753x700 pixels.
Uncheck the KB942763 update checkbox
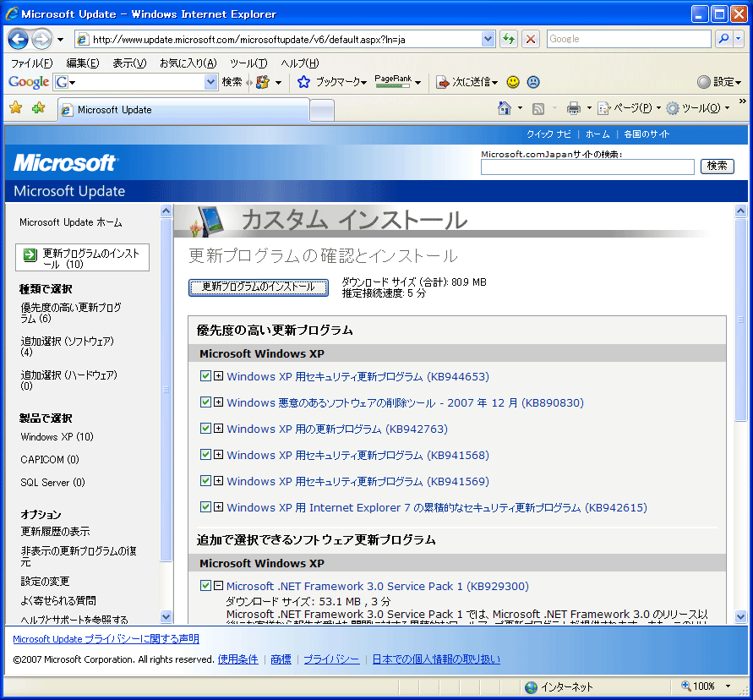205,428
